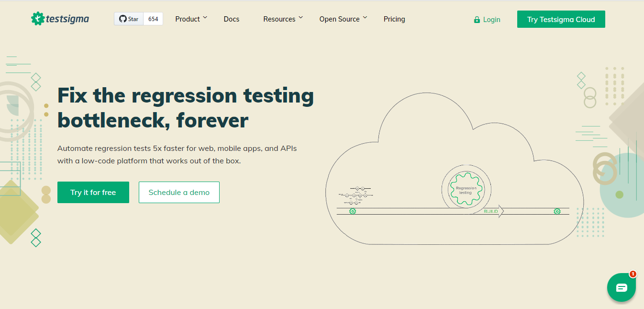This screenshot has height=309, width=644.
Task: Click the 654 star count
Action: tap(153, 19)
